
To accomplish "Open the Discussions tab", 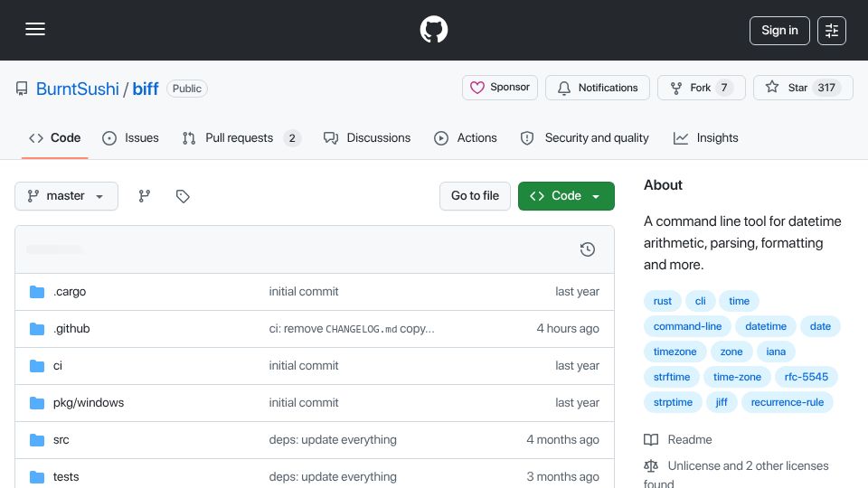I will [x=367, y=137].
